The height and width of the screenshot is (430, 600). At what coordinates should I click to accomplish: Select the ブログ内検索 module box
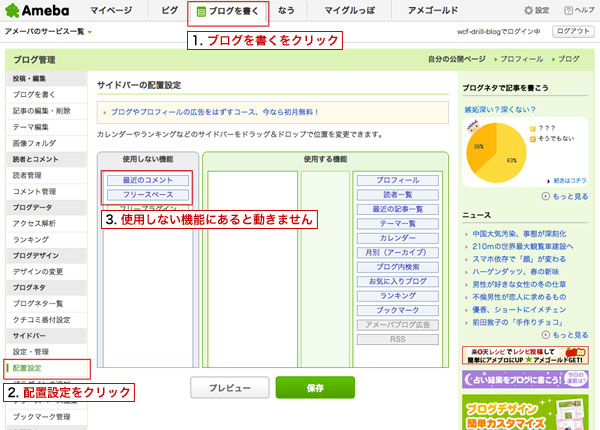tap(398, 267)
